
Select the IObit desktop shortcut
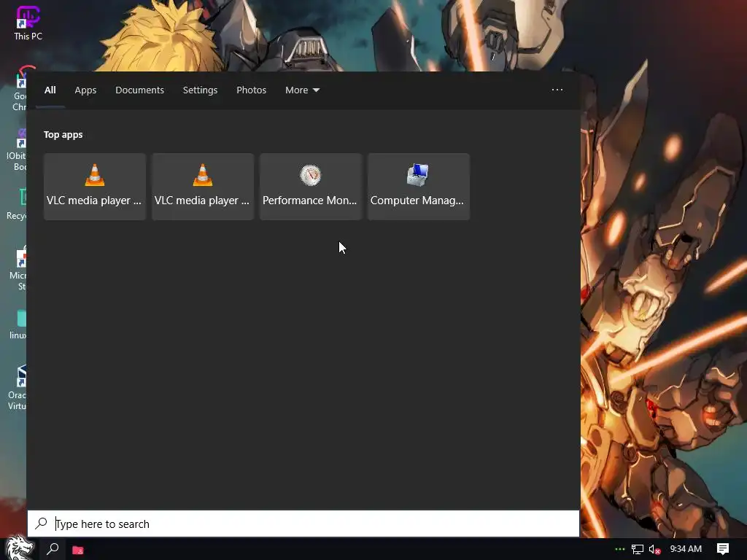tap(17, 149)
